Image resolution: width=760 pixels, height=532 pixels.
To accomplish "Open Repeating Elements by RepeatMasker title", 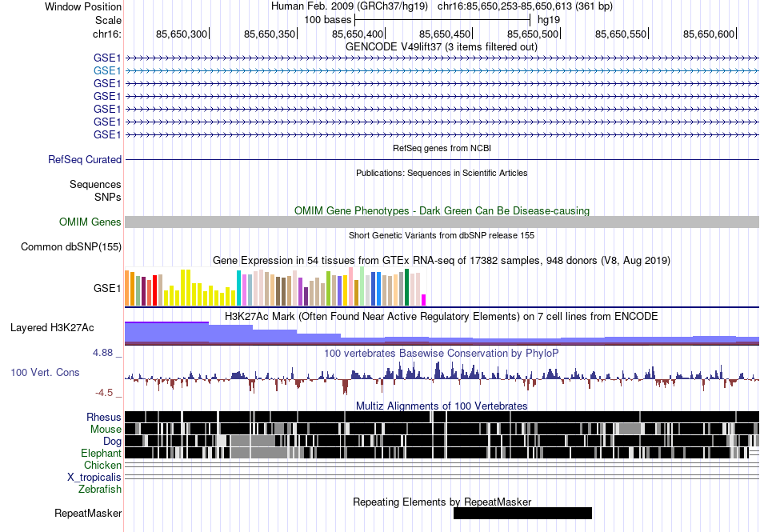I will pyautogui.click(x=442, y=502).
